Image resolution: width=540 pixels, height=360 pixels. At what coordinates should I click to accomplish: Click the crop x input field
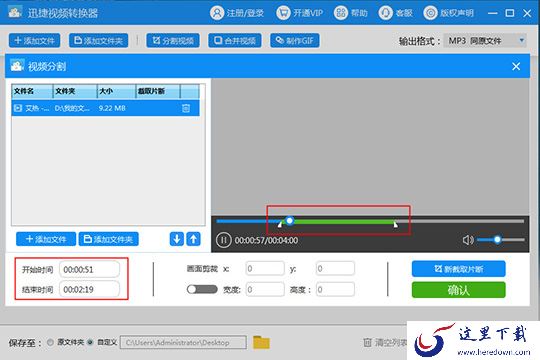265,269
